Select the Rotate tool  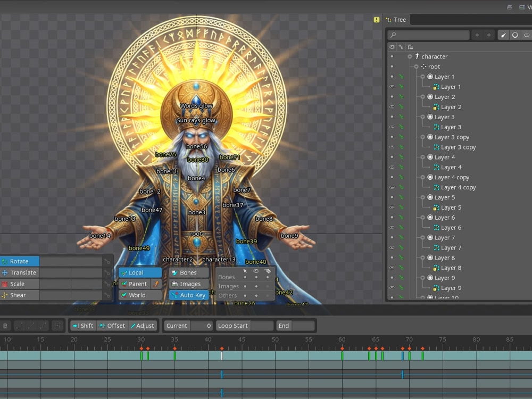[x=19, y=261]
